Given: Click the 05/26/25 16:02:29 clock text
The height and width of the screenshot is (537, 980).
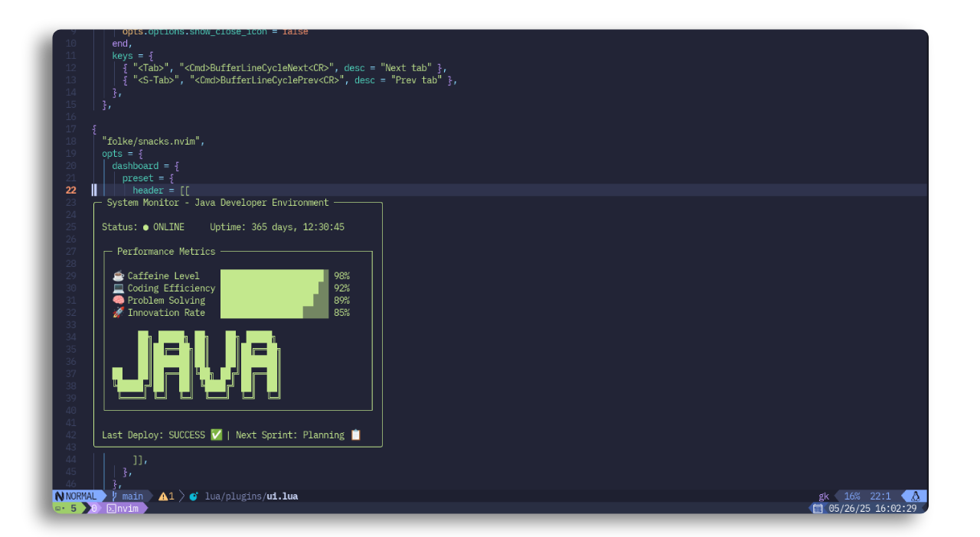Looking at the screenshot, I should 872,509.
